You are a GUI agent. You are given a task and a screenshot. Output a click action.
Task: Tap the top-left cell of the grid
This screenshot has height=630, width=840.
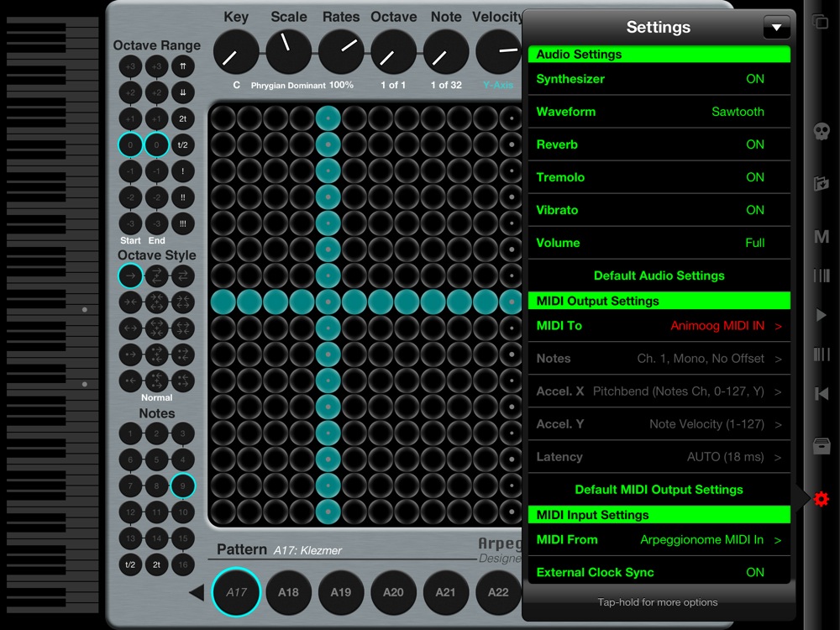223,118
